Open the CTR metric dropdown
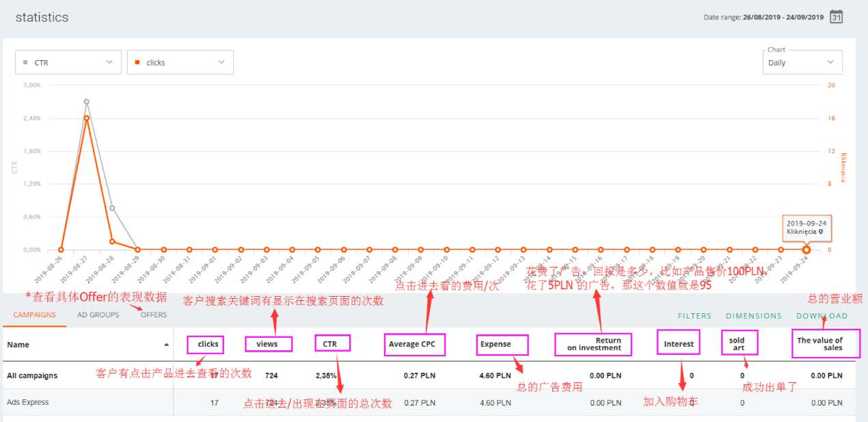This screenshot has height=422, width=868. [68, 62]
